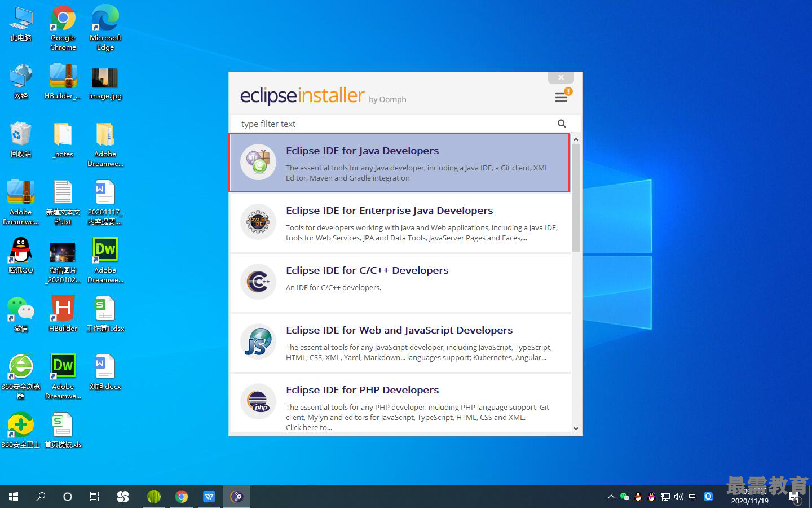Viewport: 812px width, 508px height.
Task: Choose Eclipse IDE for PHP Developers
Action: [400, 403]
